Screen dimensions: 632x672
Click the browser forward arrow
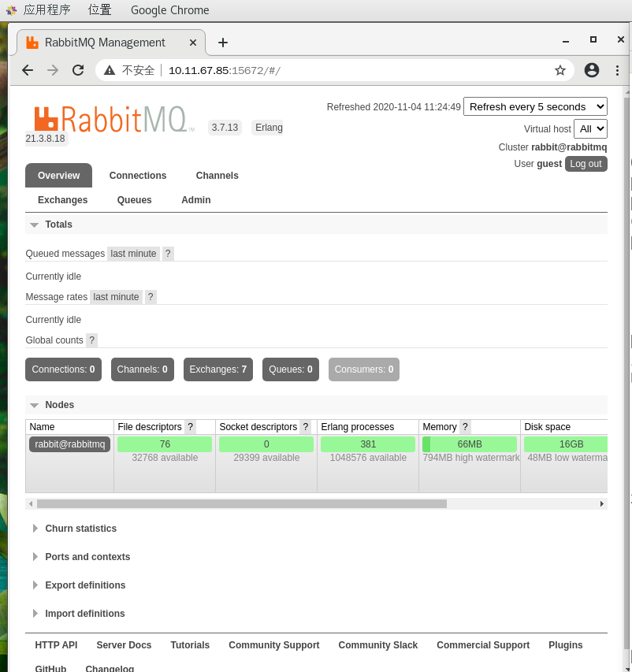pyautogui.click(x=53, y=70)
